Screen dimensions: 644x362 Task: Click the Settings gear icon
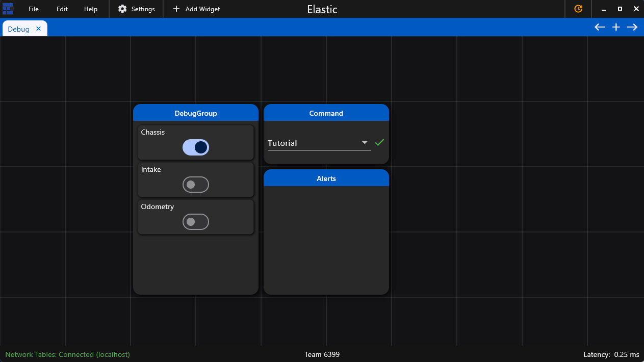(122, 9)
